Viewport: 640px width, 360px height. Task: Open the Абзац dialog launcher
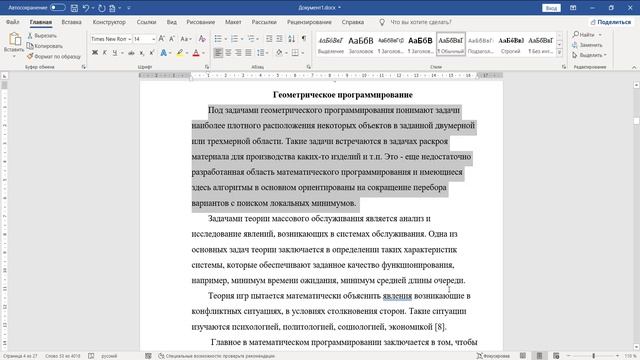pos(309,67)
